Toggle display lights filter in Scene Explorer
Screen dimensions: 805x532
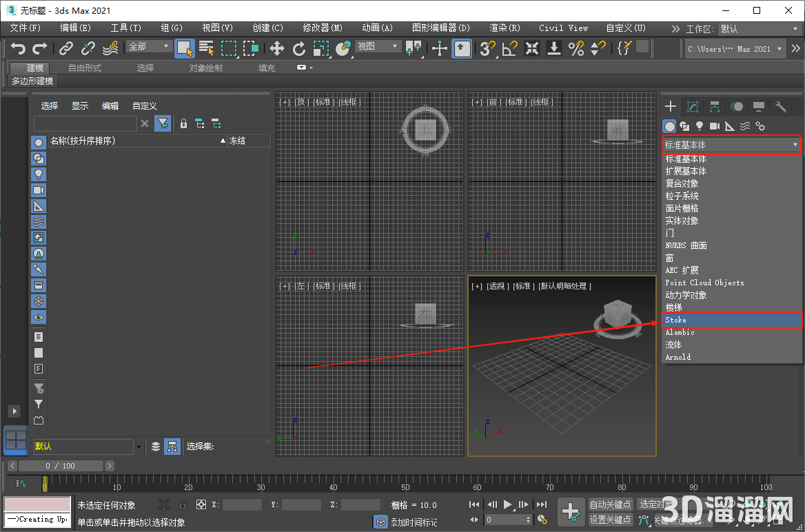pos(39,174)
